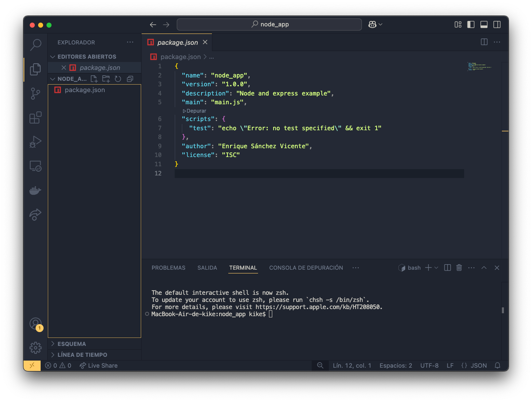Image resolution: width=532 pixels, height=402 pixels.
Task: Open the Run and Debug view
Action: [36, 142]
